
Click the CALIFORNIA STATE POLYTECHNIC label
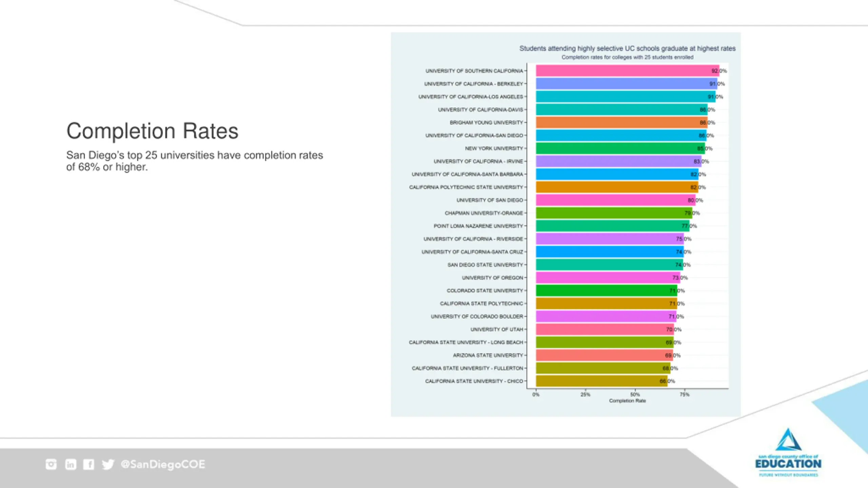pyautogui.click(x=481, y=304)
